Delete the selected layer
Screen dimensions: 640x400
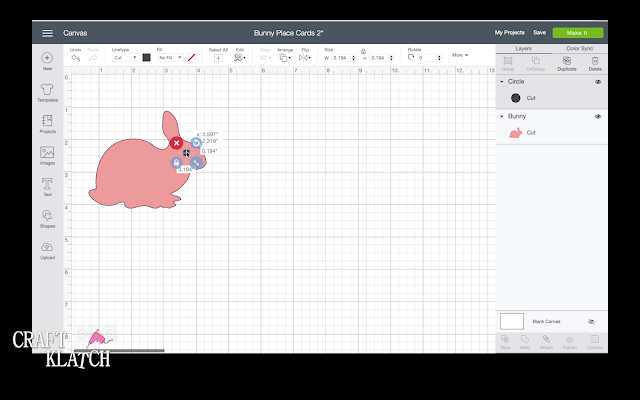pos(595,64)
